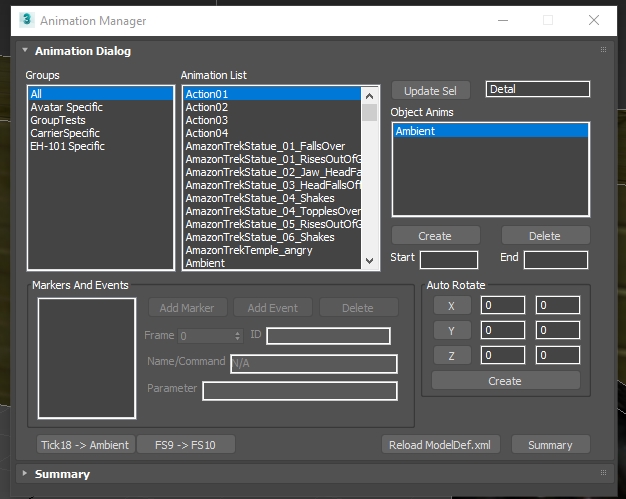Click Delete in Markers And Events
The image size is (626, 499).
point(359,307)
